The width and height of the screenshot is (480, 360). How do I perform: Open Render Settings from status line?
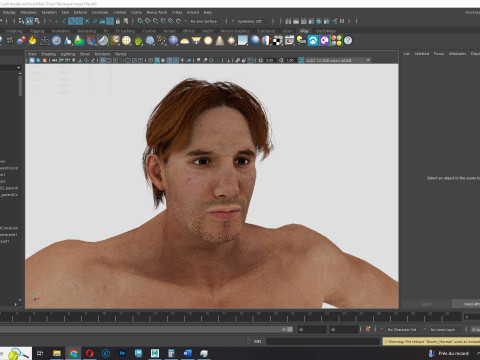[x=311, y=21]
